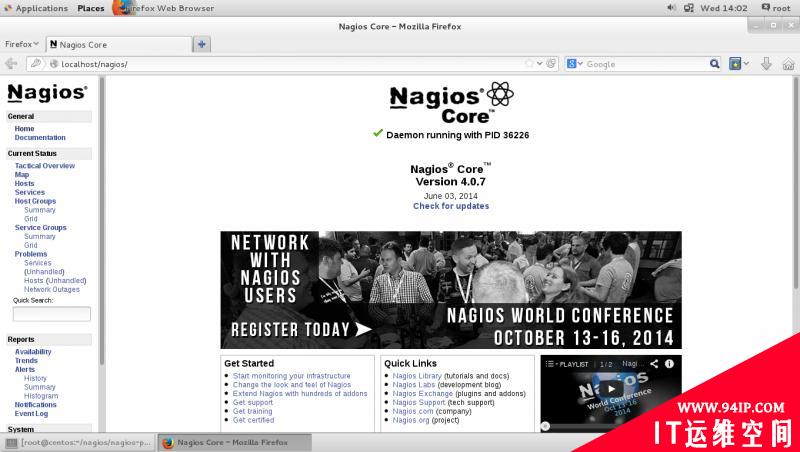Open the Nagios Support link
Viewport: 800px width, 452px height.
[x=419, y=403]
